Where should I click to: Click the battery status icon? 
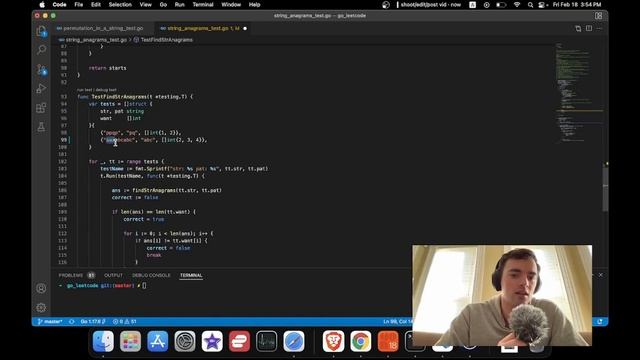(x=501, y=4)
